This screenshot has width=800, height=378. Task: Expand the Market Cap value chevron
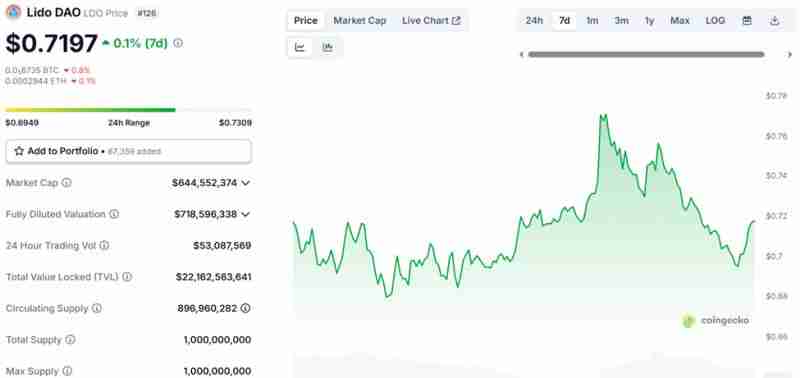click(x=245, y=183)
